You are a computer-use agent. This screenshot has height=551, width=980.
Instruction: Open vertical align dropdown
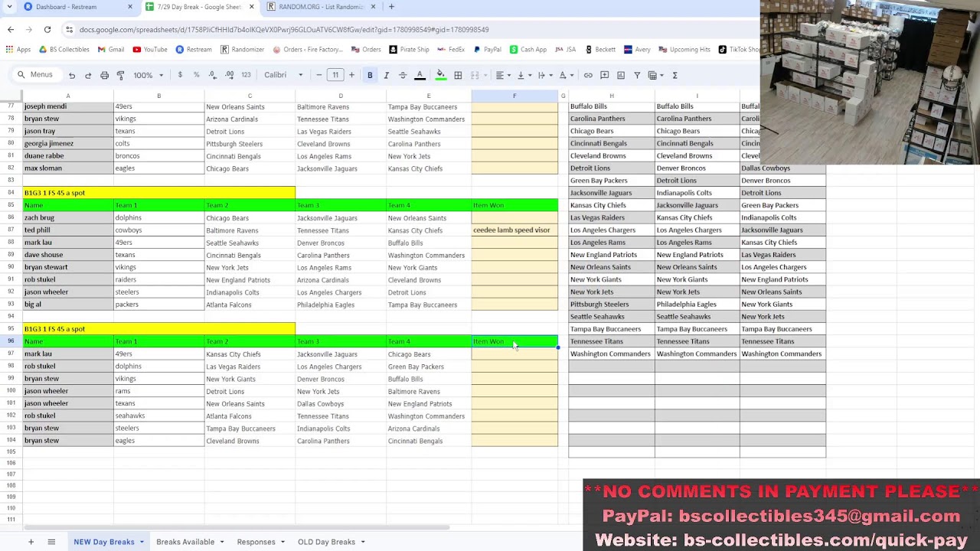pyautogui.click(x=524, y=75)
